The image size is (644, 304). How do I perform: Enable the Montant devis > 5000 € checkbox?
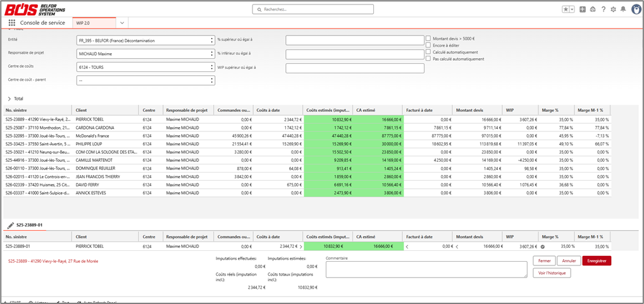(x=428, y=38)
